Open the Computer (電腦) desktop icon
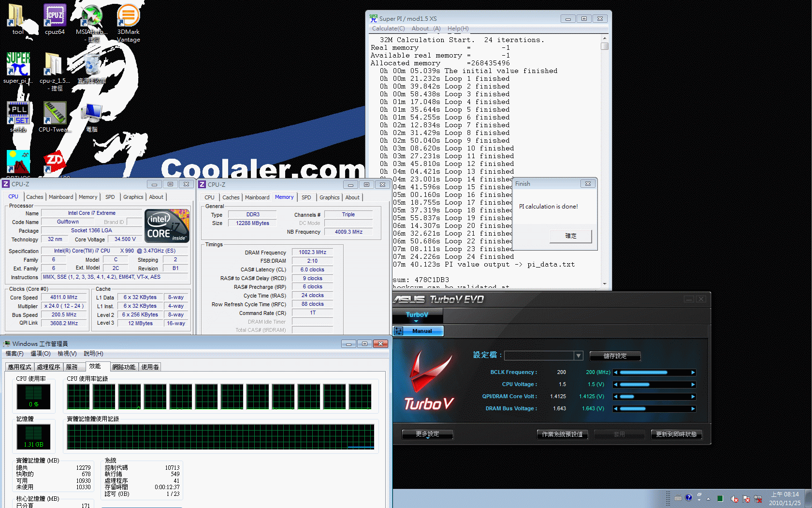The image size is (812, 508). [x=92, y=117]
